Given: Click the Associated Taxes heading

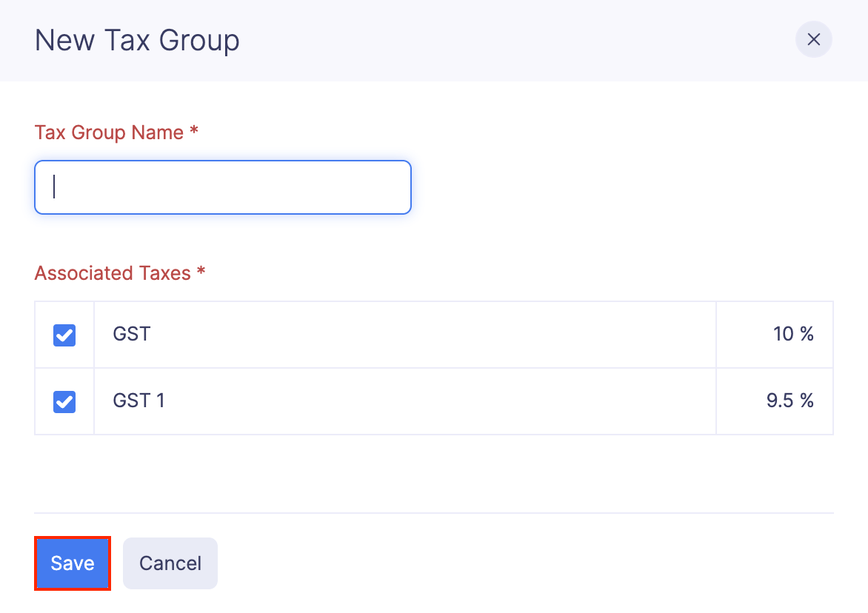Looking at the screenshot, I should 118,273.
